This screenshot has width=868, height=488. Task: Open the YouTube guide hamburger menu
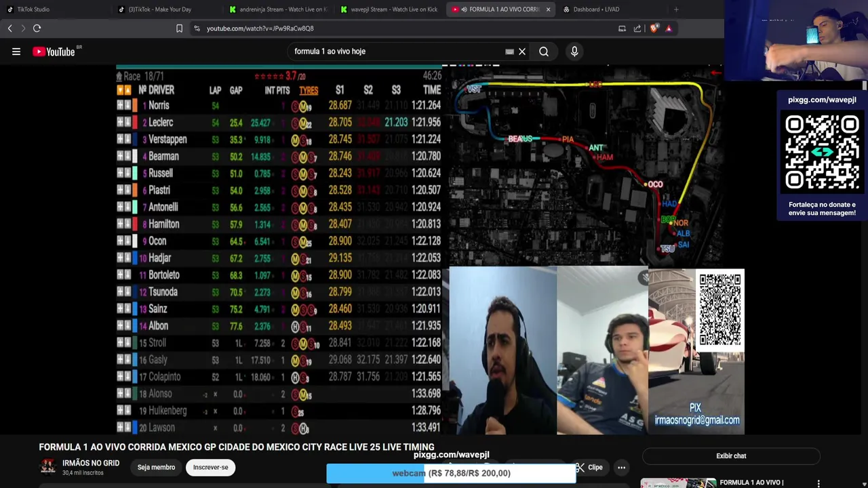pyautogui.click(x=16, y=52)
